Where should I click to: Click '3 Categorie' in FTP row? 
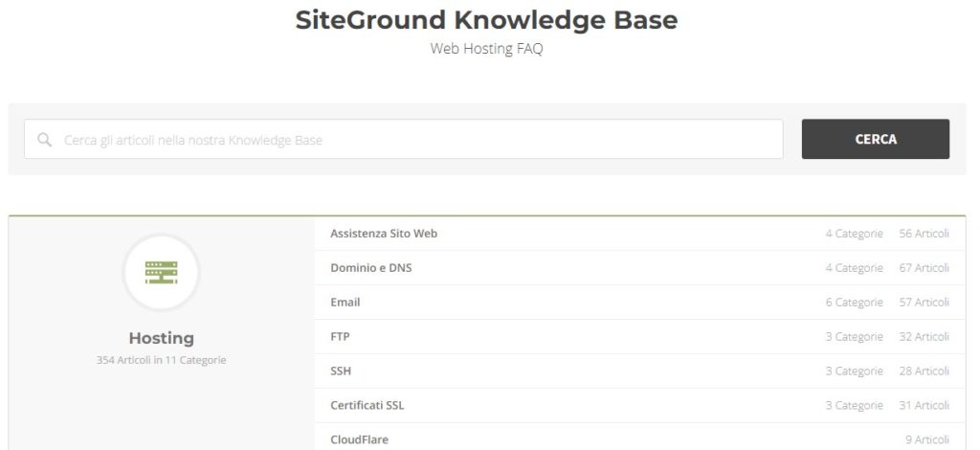click(854, 337)
